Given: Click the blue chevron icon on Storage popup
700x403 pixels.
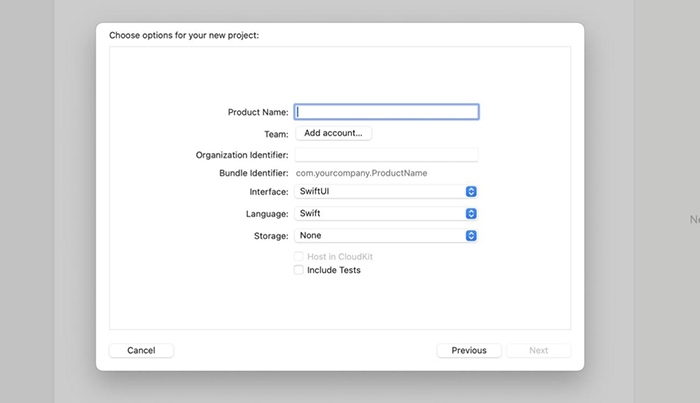Looking at the screenshot, I should click(472, 235).
